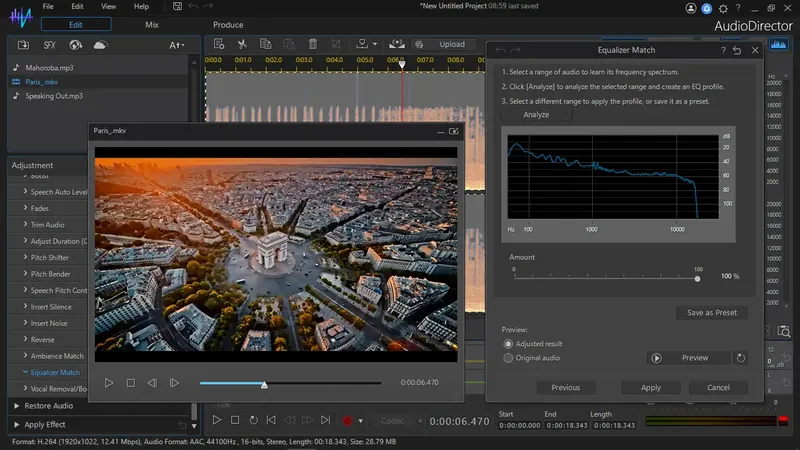Open the settings gear in title bar
This screenshot has height=450, width=800.
click(x=725, y=7)
